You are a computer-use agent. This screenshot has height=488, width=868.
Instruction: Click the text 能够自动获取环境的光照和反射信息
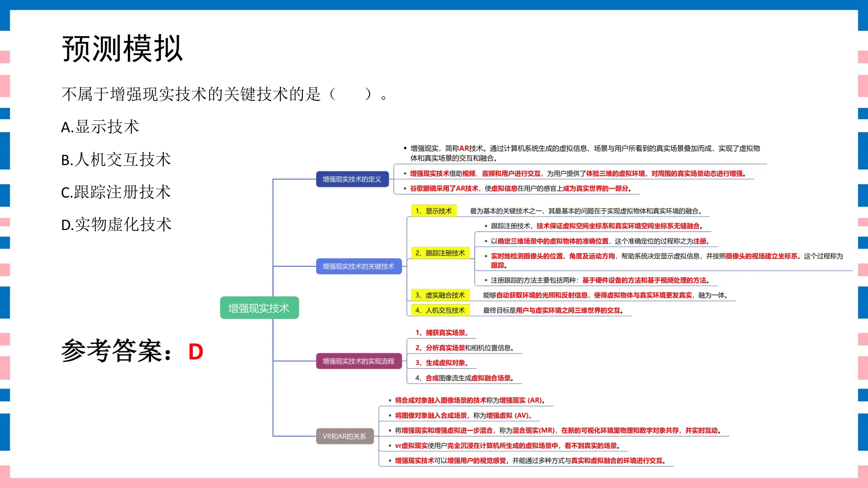pyautogui.click(x=606, y=295)
